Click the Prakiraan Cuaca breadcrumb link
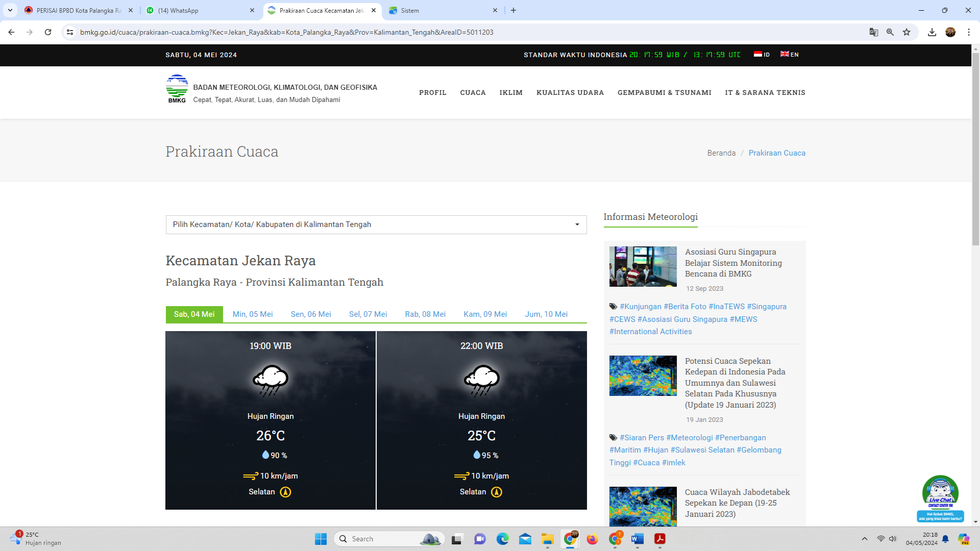This screenshot has width=980, height=551. [x=777, y=153]
